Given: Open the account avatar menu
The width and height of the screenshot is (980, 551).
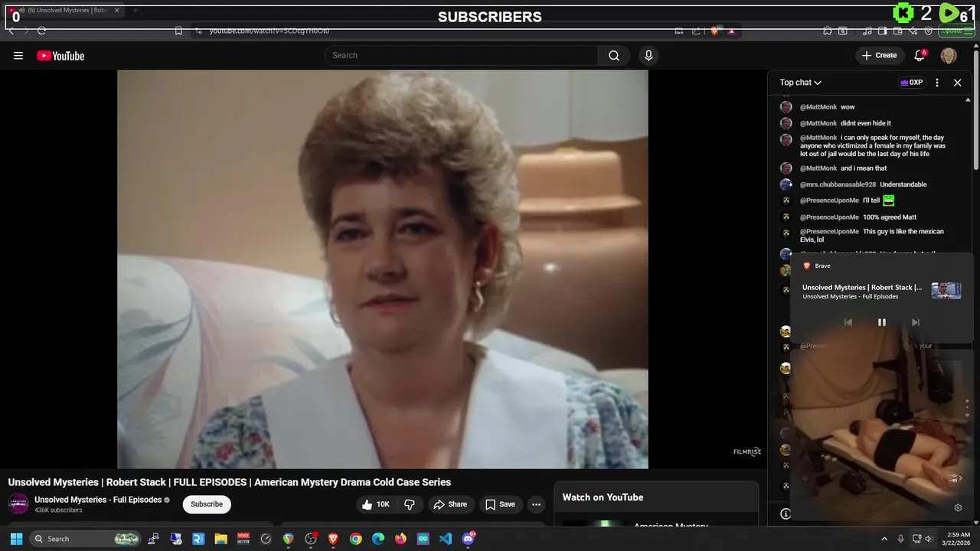Looking at the screenshot, I should tap(949, 56).
